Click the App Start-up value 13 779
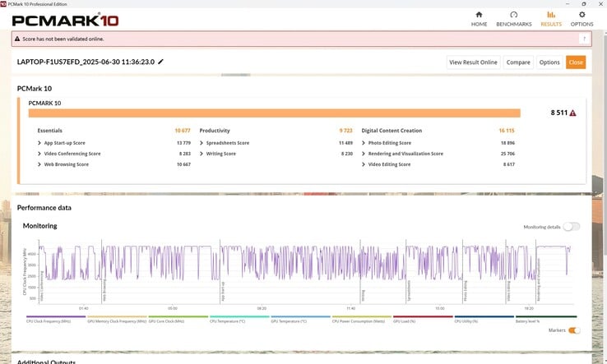The image size is (607, 364). (x=183, y=143)
